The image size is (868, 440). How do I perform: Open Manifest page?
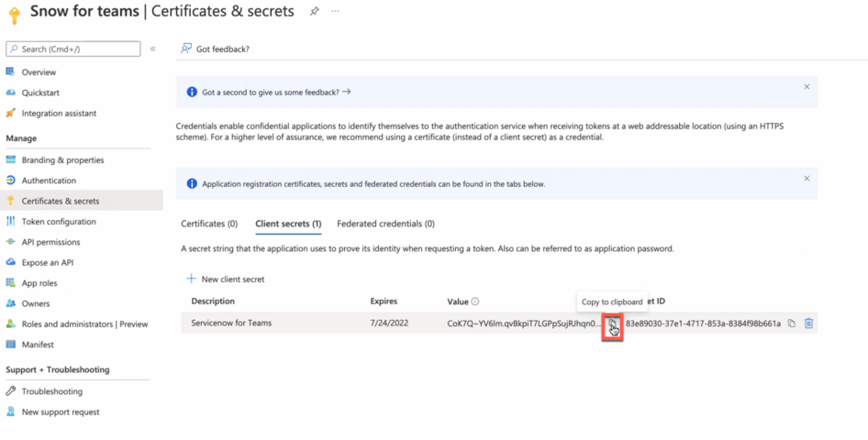click(x=38, y=345)
